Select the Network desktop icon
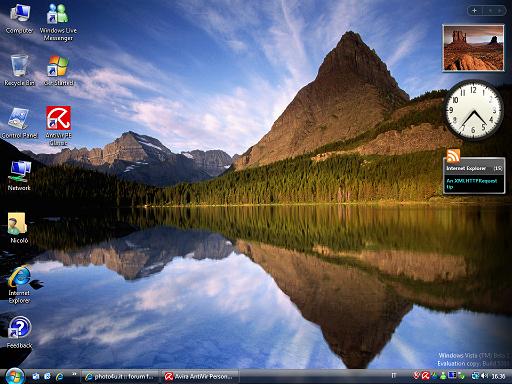Viewport: 512px width, 384px height. point(19,175)
